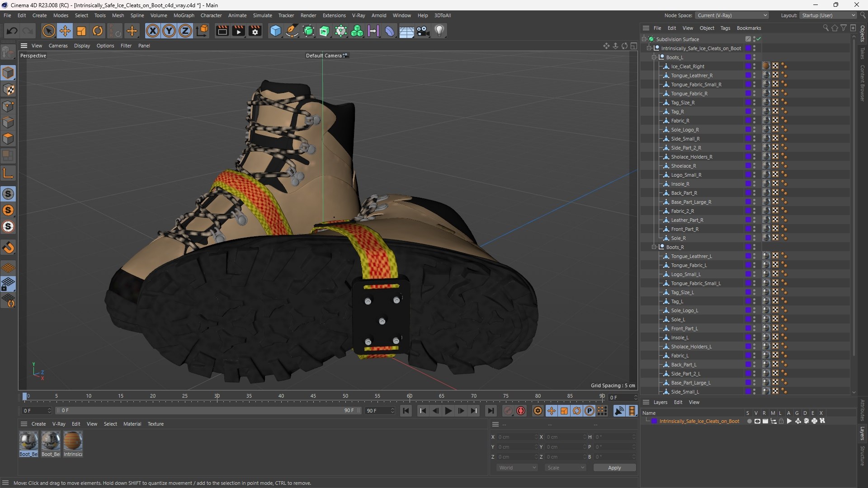
Task: Click the Floor grid object icon
Action: point(406,31)
